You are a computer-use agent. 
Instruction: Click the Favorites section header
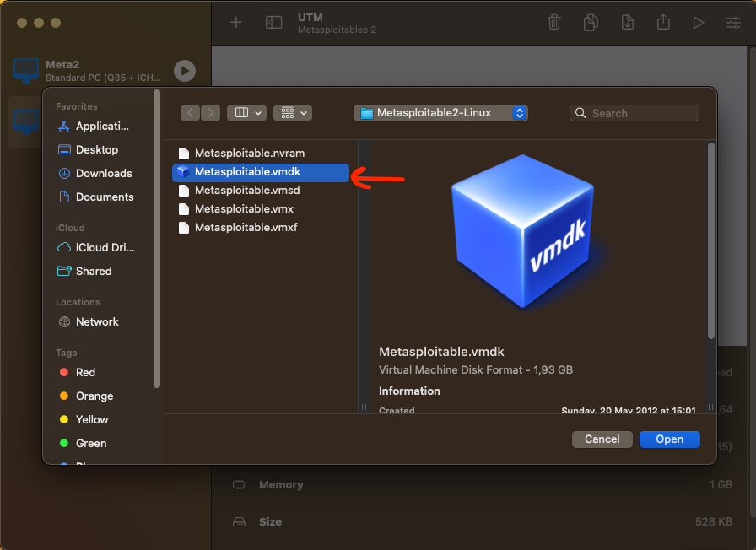click(76, 106)
